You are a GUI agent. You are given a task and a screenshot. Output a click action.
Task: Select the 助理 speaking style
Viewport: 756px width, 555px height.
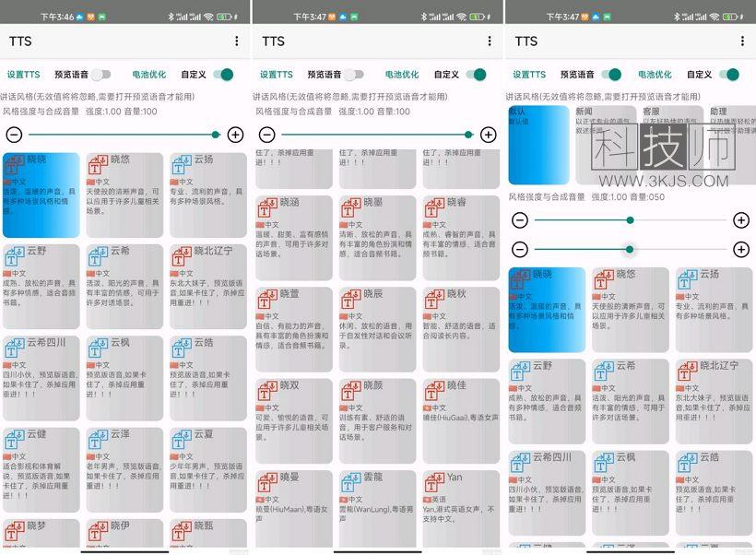(732, 145)
